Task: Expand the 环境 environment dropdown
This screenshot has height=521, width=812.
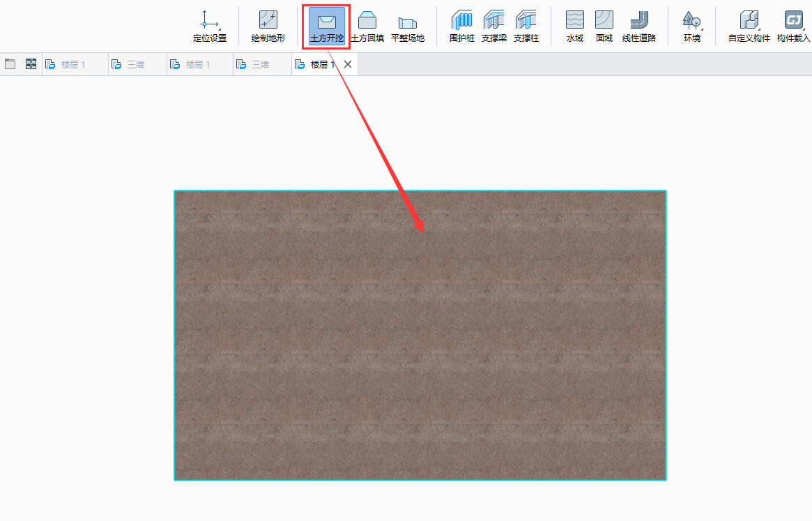Action: pos(692,27)
